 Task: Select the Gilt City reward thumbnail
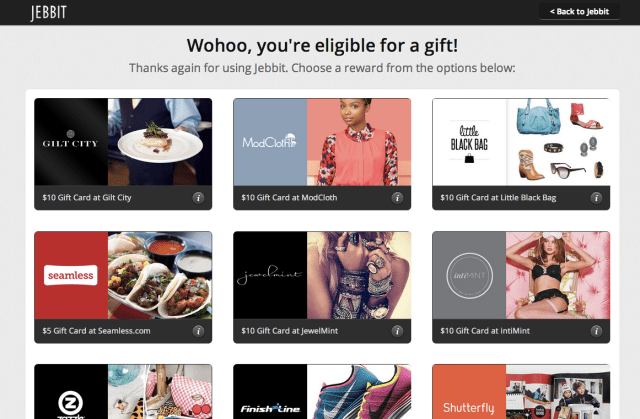pyautogui.click(x=123, y=142)
